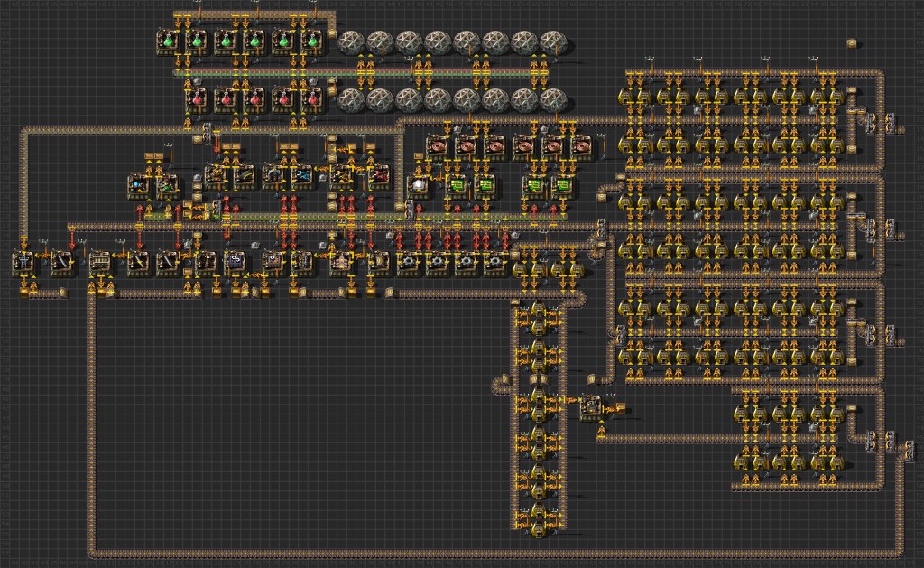Viewport: 924px width, 568px height.
Task: Select the rightmost green science pack assembler
Action: coord(312,42)
